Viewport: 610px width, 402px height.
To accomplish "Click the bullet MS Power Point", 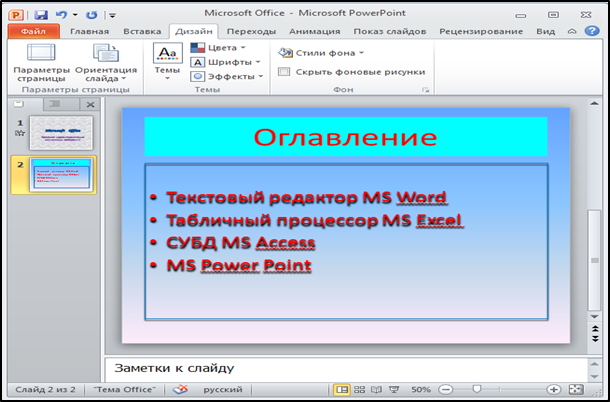I will 239,265.
